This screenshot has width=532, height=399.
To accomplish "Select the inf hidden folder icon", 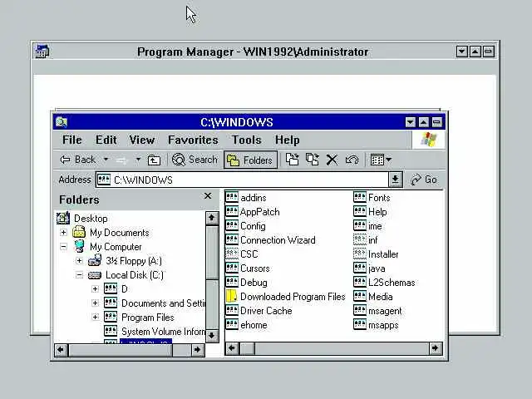I will [360, 240].
